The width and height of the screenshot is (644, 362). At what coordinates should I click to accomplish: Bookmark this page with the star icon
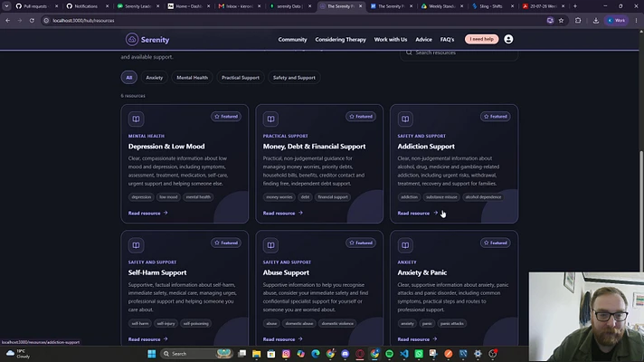coord(561,20)
